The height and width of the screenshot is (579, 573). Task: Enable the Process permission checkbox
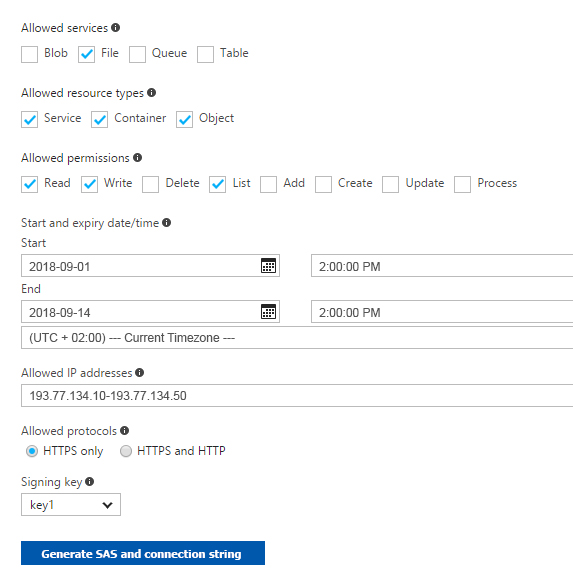[x=462, y=184]
